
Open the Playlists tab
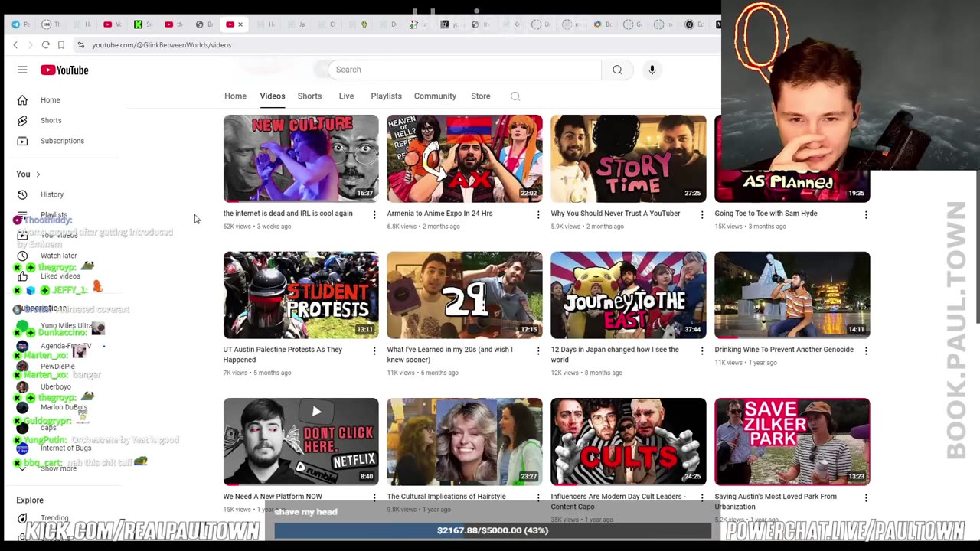coord(386,96)
